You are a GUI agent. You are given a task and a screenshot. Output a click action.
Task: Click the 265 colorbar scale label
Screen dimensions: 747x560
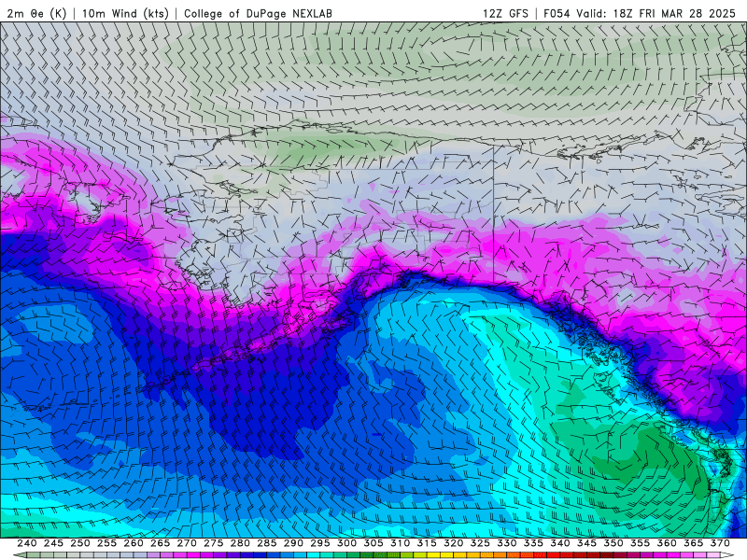160,543
